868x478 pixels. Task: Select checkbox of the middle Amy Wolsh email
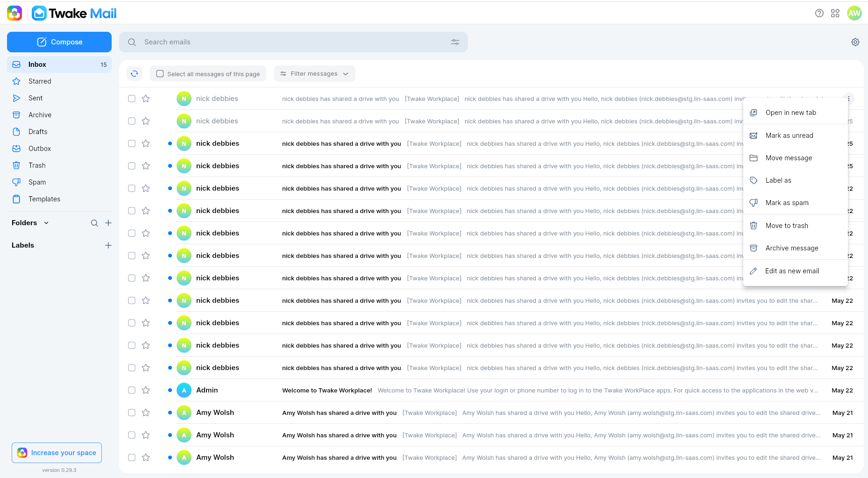132,435
